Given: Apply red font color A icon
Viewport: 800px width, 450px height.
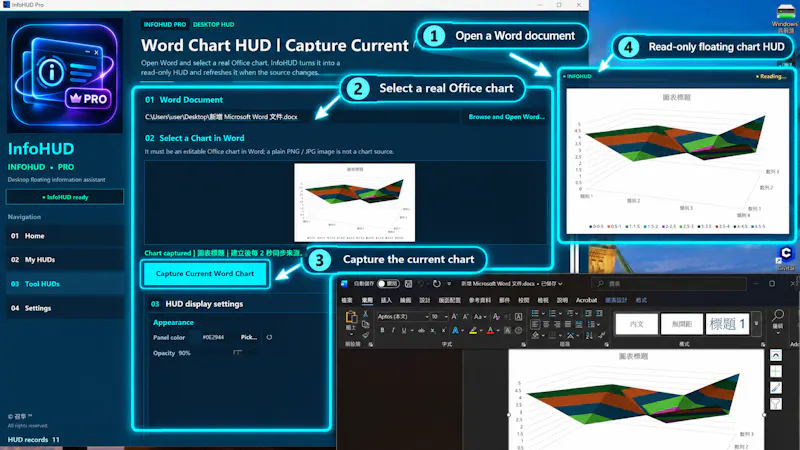Looking at the screenshot, I should 490,331.
